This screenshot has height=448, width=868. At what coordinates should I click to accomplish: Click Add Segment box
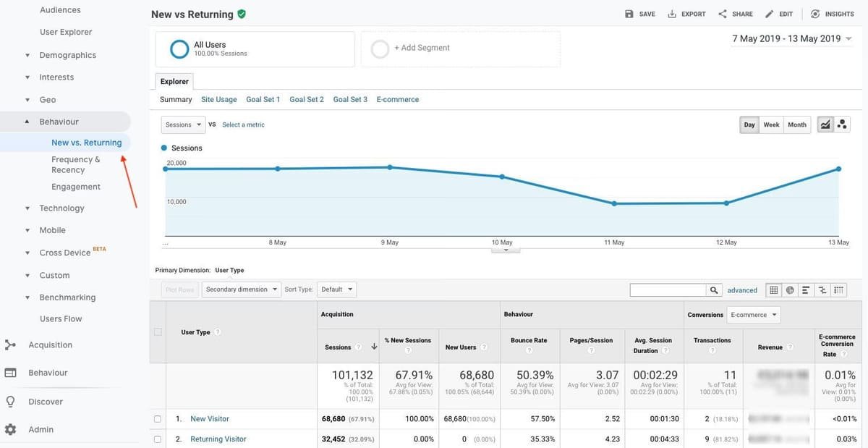[x=461, y=48]
